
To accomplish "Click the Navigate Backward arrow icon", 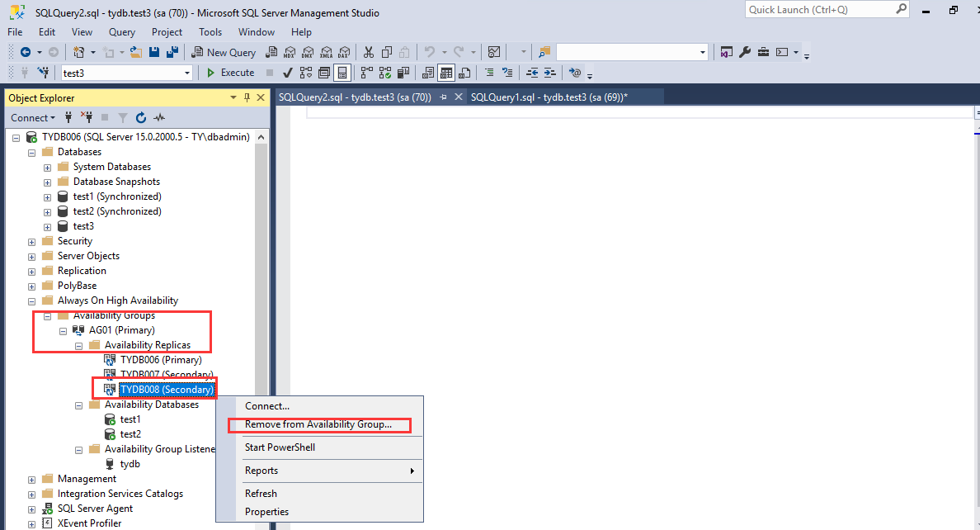I will pos(26,53).
